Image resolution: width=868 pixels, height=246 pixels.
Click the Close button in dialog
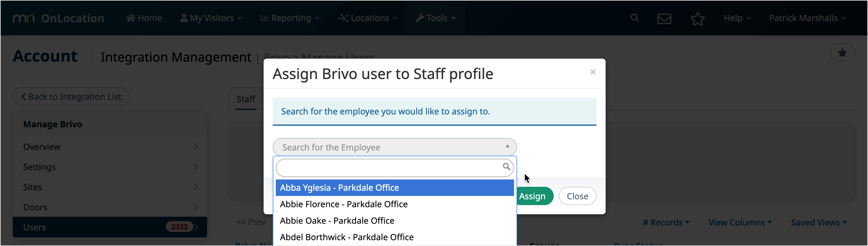[577, 197]
